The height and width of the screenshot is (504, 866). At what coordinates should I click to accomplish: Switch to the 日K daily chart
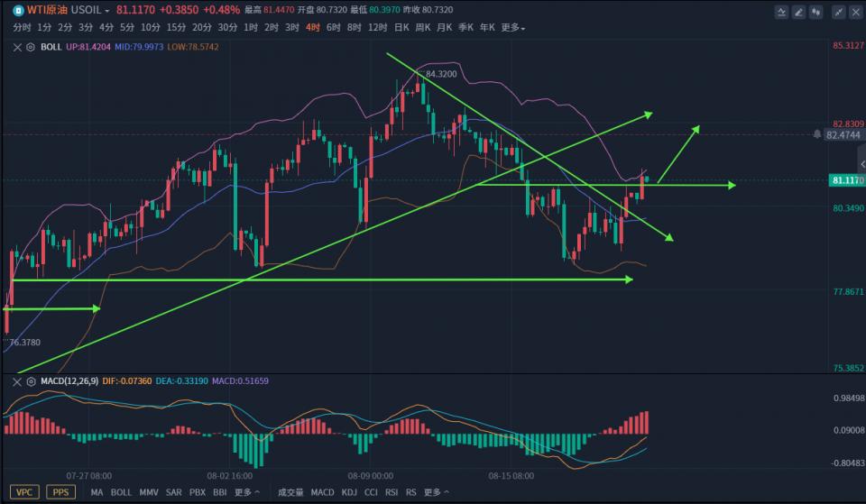401,28
